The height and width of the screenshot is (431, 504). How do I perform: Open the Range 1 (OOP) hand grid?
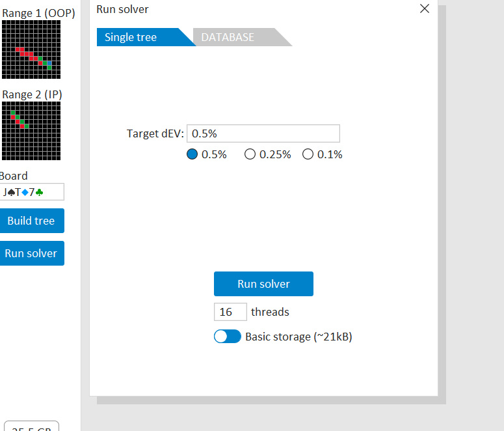(x=31, y=49)
